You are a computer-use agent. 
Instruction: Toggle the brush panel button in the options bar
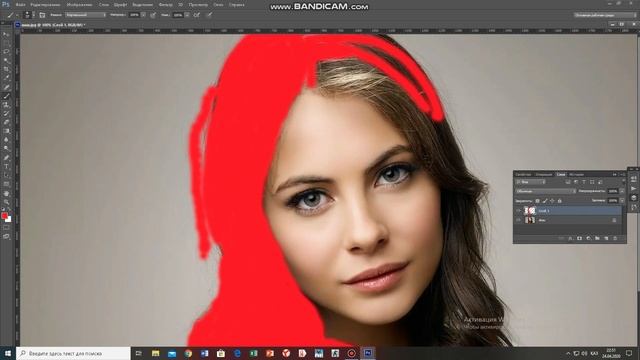[x=42, y=15]
